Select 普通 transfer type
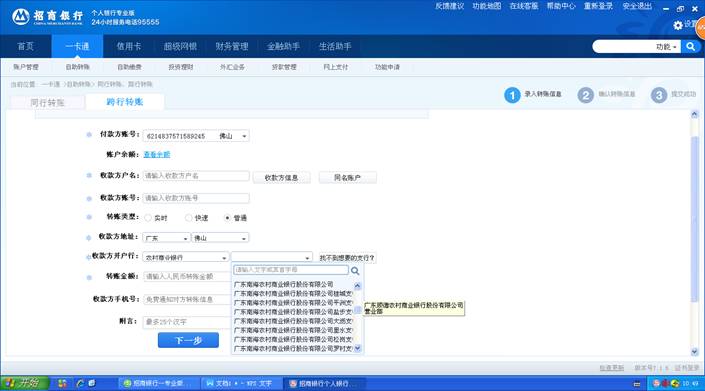 pos(228,218)
